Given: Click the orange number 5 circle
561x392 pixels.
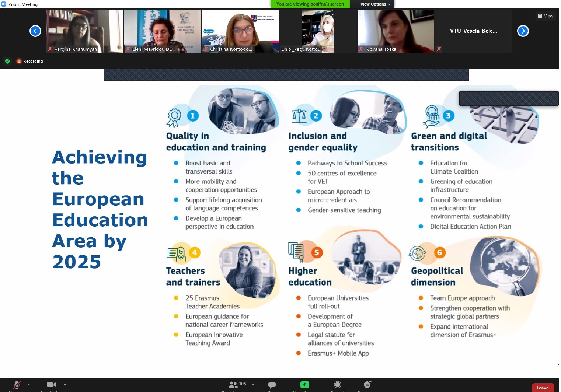Looking at the screenshot, I should tap(317, 252).
